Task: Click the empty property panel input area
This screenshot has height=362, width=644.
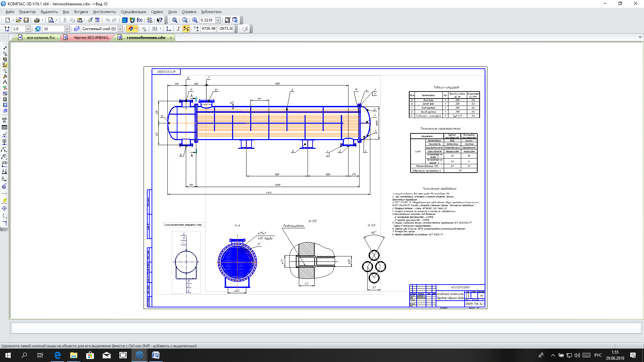Action: click(x=326, y=328)
